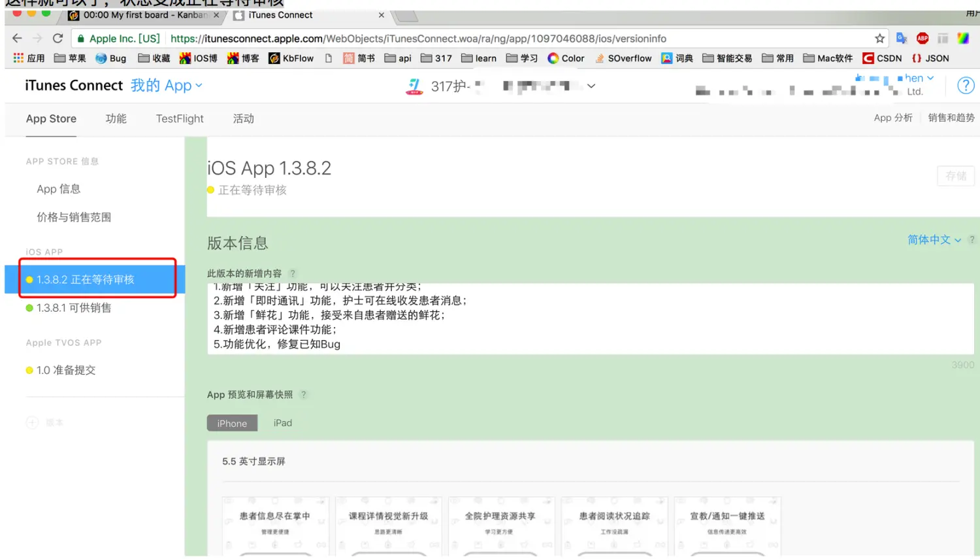Click help icon beside 简体中文
The image size is (980, 559).
972,240
